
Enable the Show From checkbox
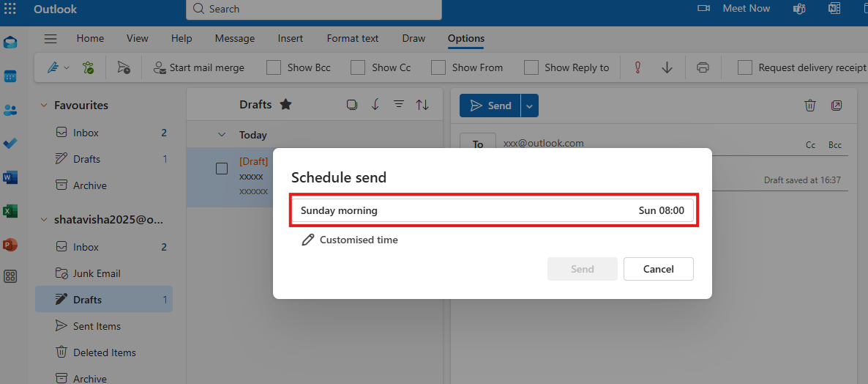(x=438, y=67)
